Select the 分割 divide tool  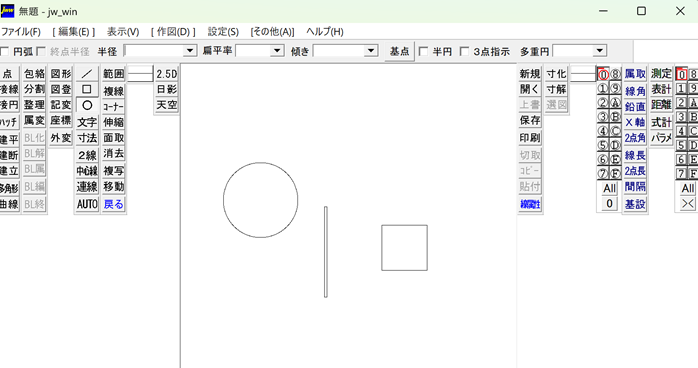point(34,89)
